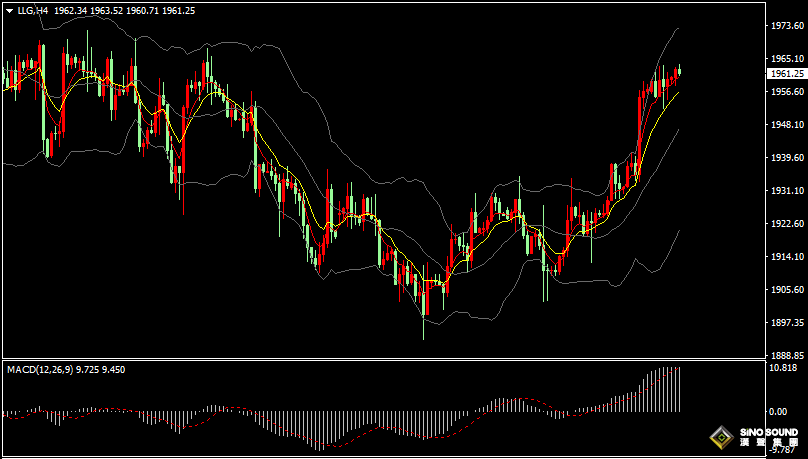Viewport: 808px width, 459px height.
Task: Click the Sino Sound diamond logo
Action: [720, 437]
